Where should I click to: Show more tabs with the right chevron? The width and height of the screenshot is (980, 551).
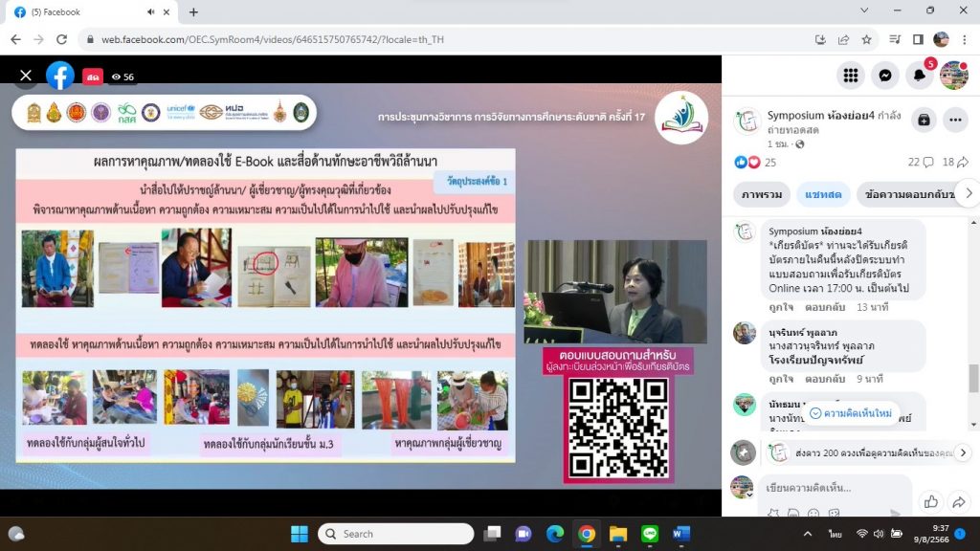pyautogui.click(x=969, y=193)
